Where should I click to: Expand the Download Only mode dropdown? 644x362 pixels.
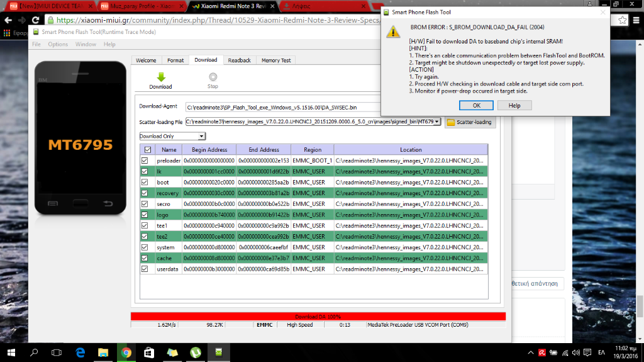point(201,136)
